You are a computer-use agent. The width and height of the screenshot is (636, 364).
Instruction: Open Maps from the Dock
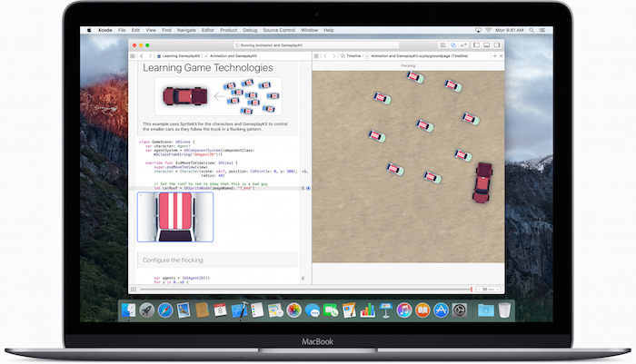[275, 311]
